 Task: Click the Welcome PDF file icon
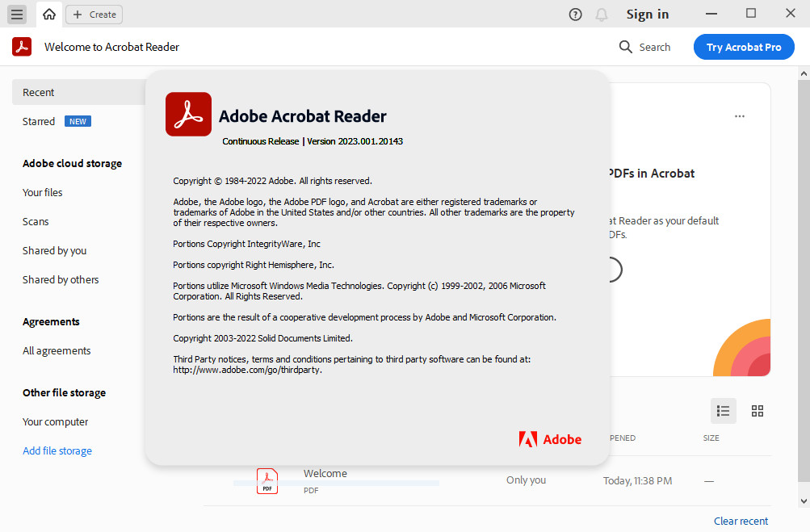267,481
